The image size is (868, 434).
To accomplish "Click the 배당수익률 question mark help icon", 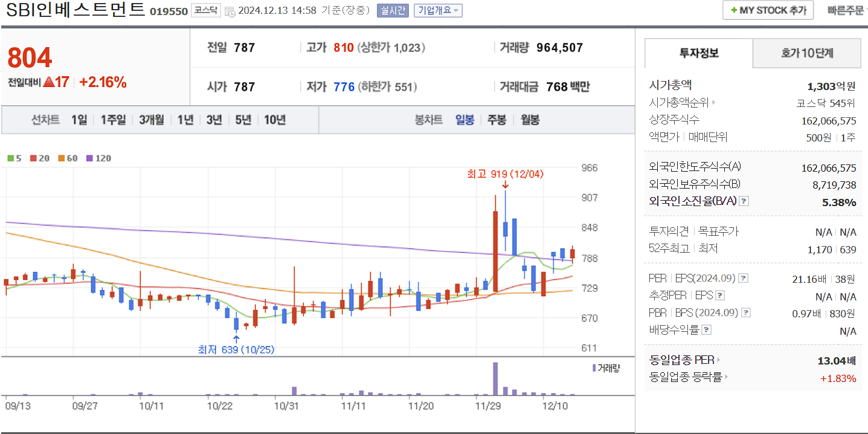I will click(707, 329).
